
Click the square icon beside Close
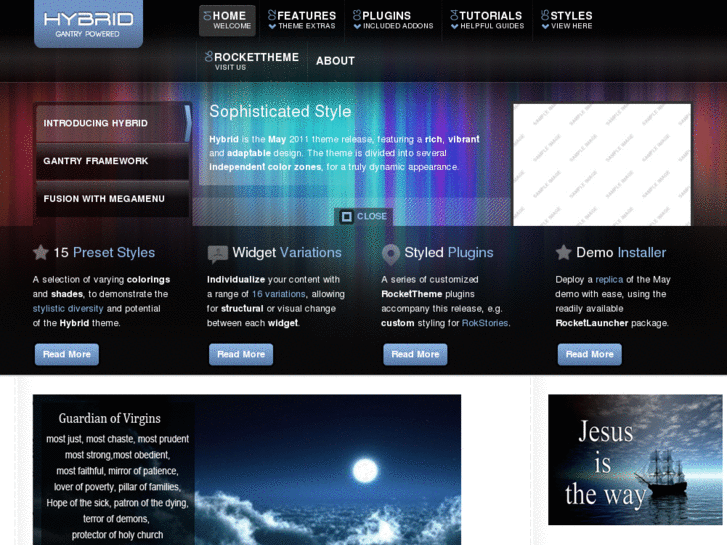point(346,217)
